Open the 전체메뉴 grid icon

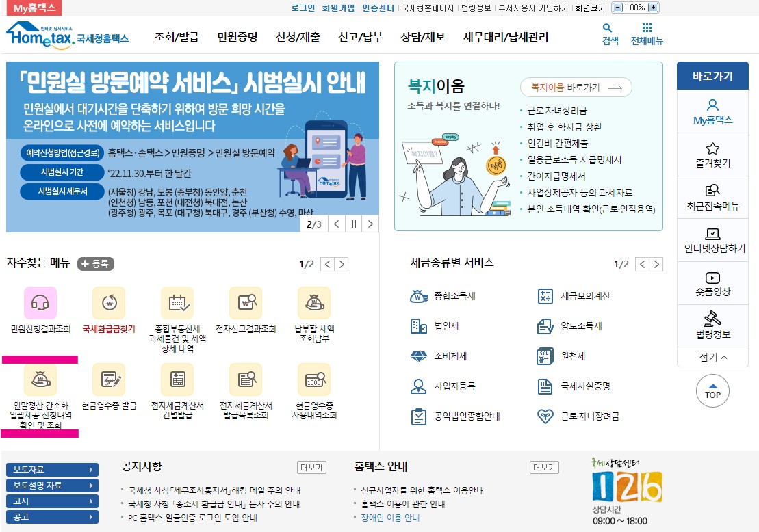click(647, 27)
